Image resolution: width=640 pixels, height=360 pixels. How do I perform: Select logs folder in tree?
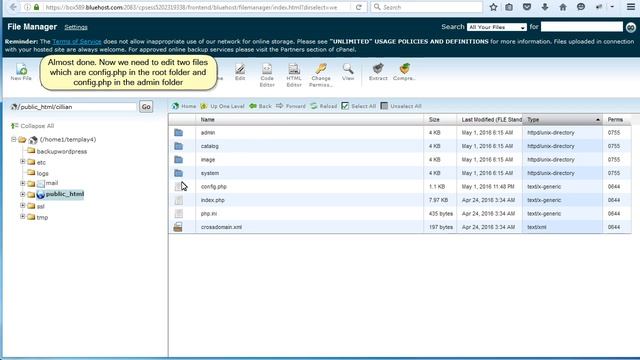coord(42,173)
